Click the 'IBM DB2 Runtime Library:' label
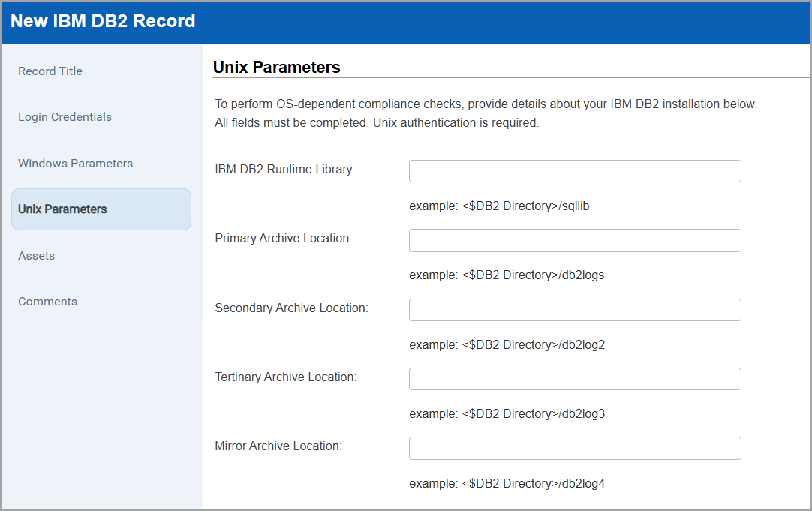 point(285,170)
